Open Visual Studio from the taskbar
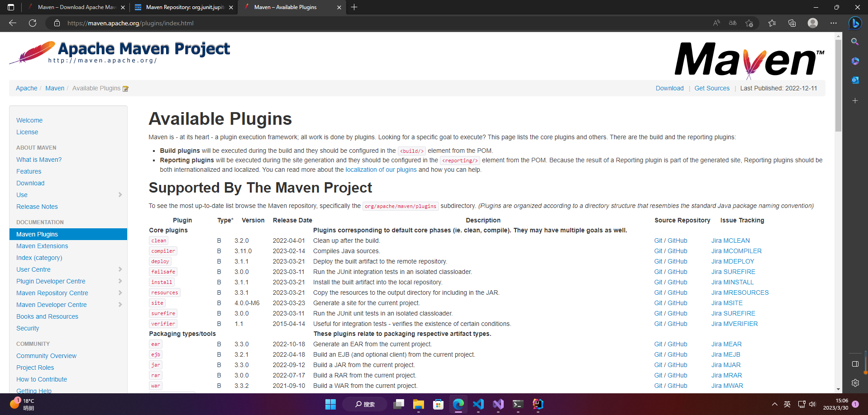The width and height of the screenshot is (868, 415). [x=498, y=404]
